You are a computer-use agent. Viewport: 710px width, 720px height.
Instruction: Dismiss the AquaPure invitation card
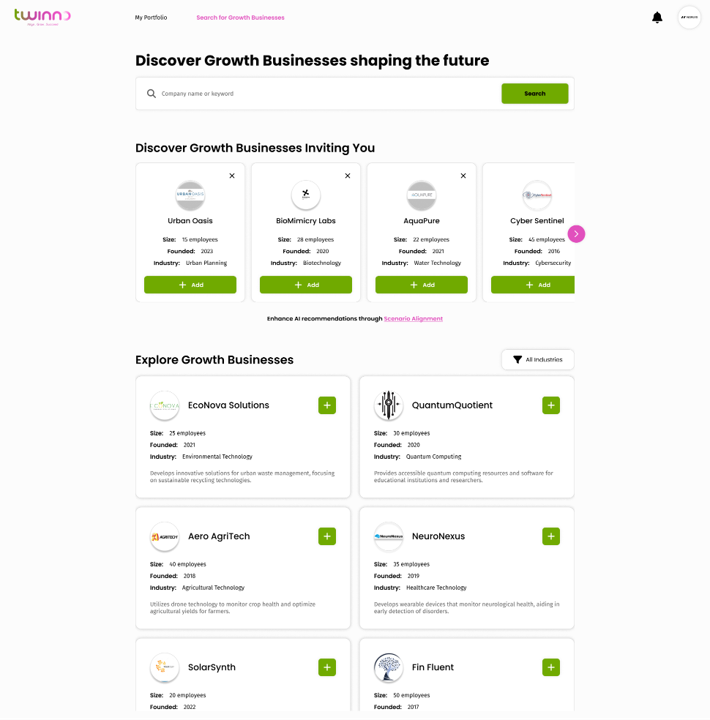463,175
